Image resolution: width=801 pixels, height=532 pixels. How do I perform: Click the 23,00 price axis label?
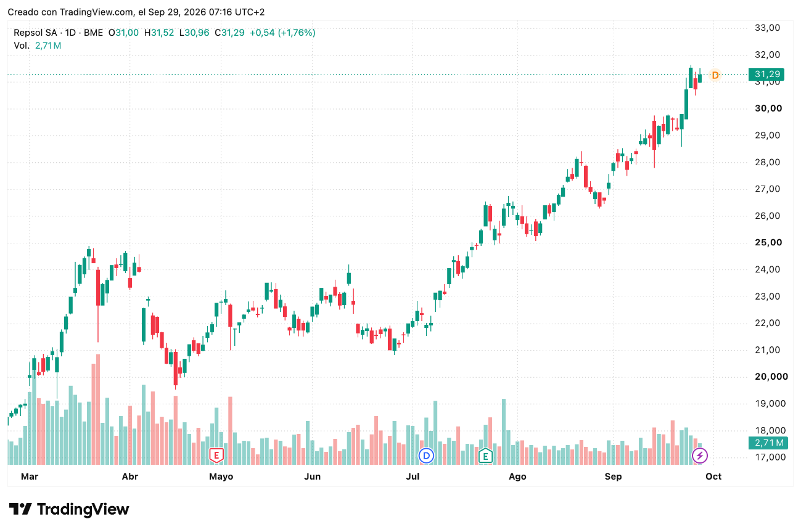(x=768, y=297)
